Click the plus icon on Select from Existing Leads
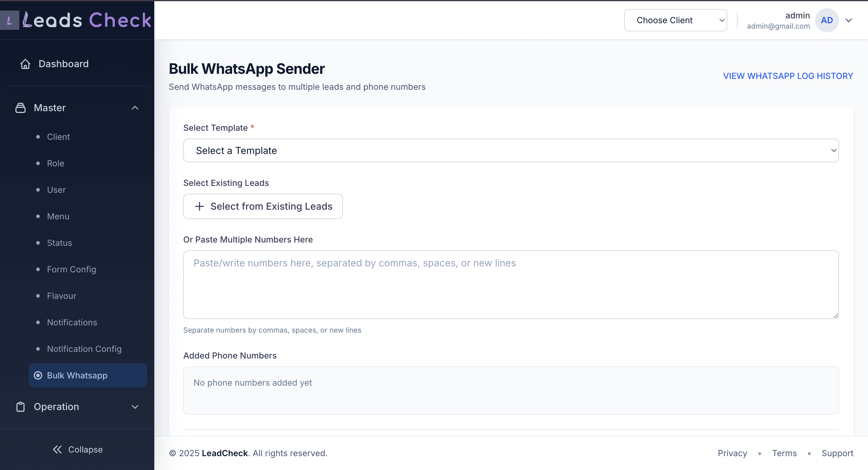This screenshot has width=868, height=470. click(200, 206)
